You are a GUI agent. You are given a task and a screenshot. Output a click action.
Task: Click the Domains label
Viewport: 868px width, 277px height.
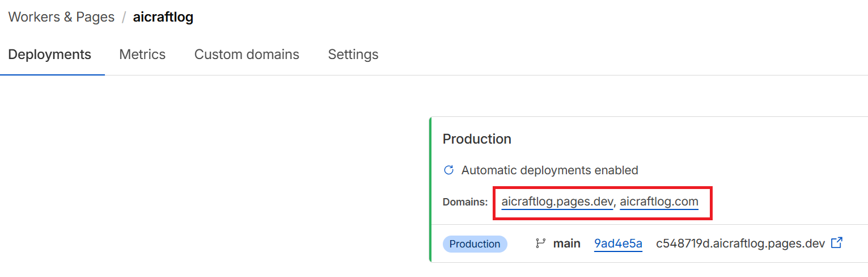(x=465, y=202)
